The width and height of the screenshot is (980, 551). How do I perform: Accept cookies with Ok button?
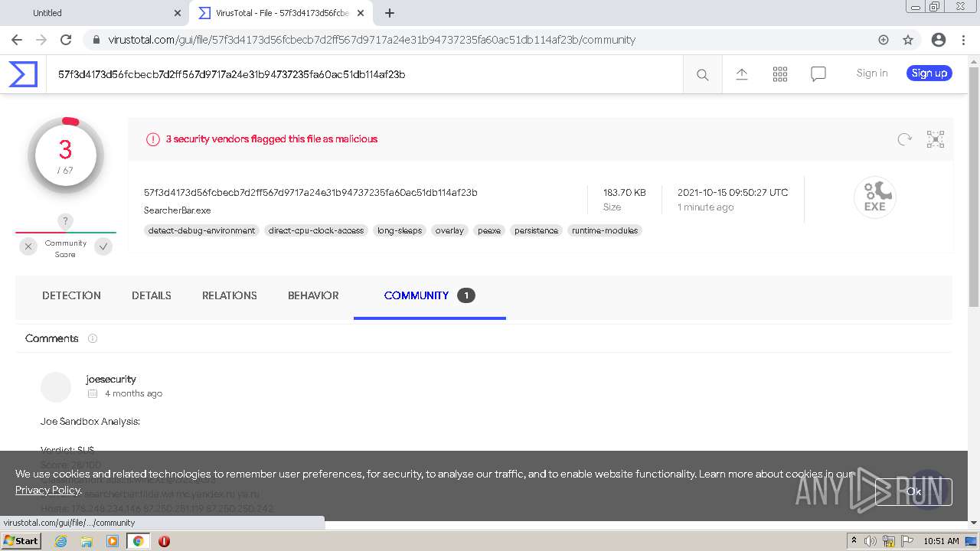coord(913,491)
